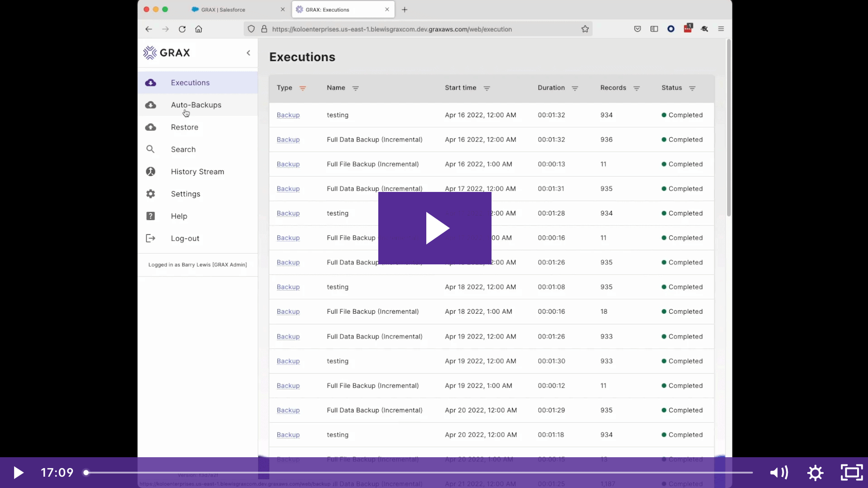Toggle fullscreen on the video player

851,473
